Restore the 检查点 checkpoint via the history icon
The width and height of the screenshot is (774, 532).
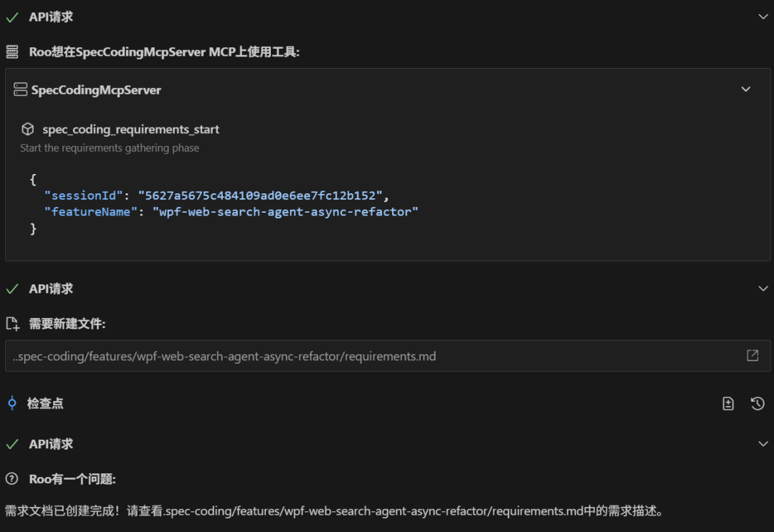point(758,403)
